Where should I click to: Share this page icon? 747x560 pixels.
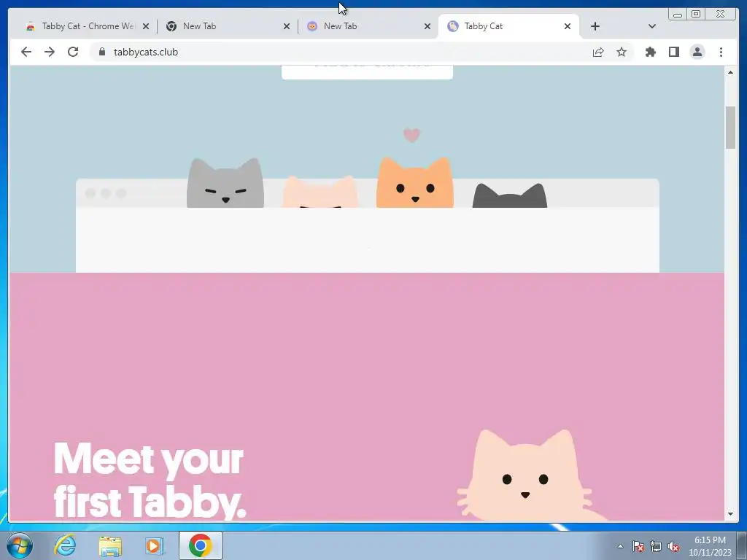coord(598,52)
